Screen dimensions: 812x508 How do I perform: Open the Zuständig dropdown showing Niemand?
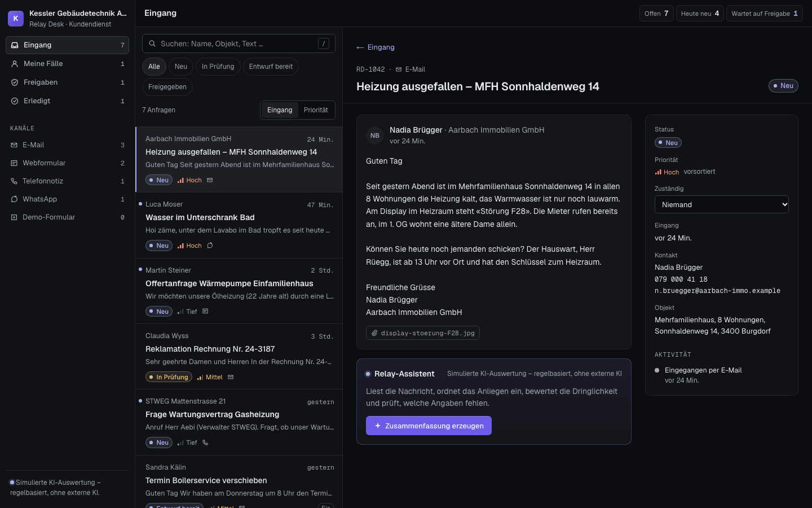tap(722, 204)
